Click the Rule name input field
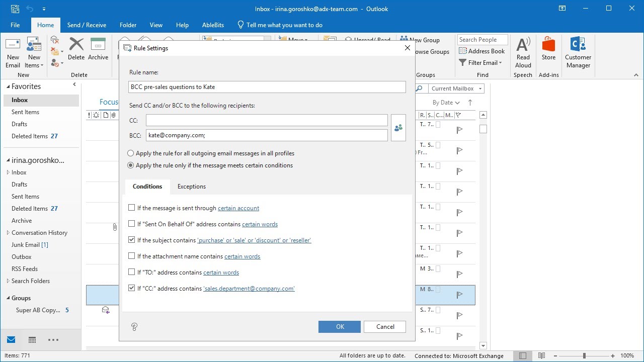The width and height of the screenshot is (644, 362). point(267,87)
